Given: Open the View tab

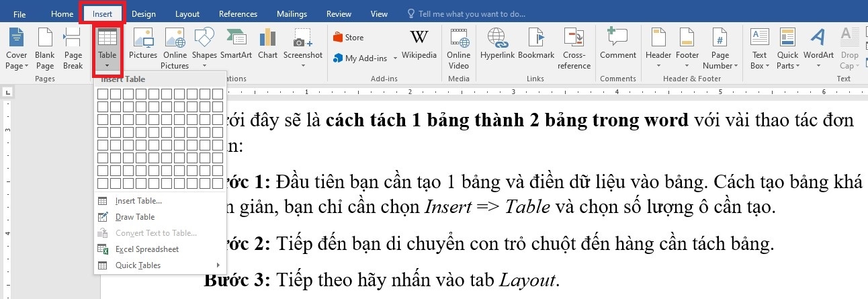Looking at the screenshot, I should pos(379,14).
